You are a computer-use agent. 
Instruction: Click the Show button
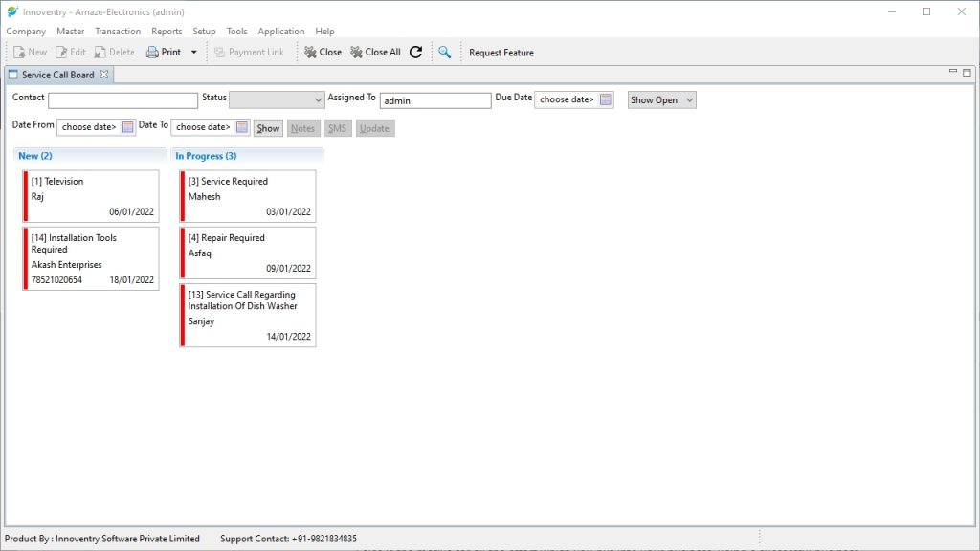(268, 128)
